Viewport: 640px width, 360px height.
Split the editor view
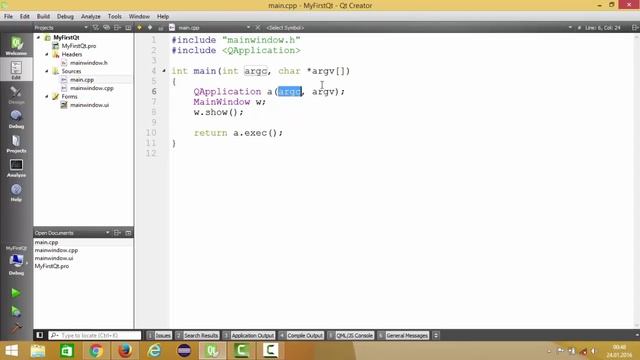click(635, 27)
